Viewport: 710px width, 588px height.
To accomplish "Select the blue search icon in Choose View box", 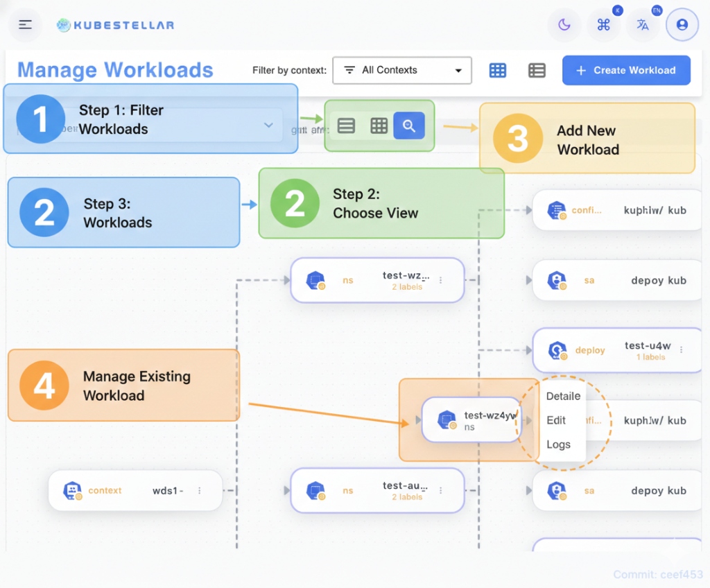I will (x=408, y=126).
